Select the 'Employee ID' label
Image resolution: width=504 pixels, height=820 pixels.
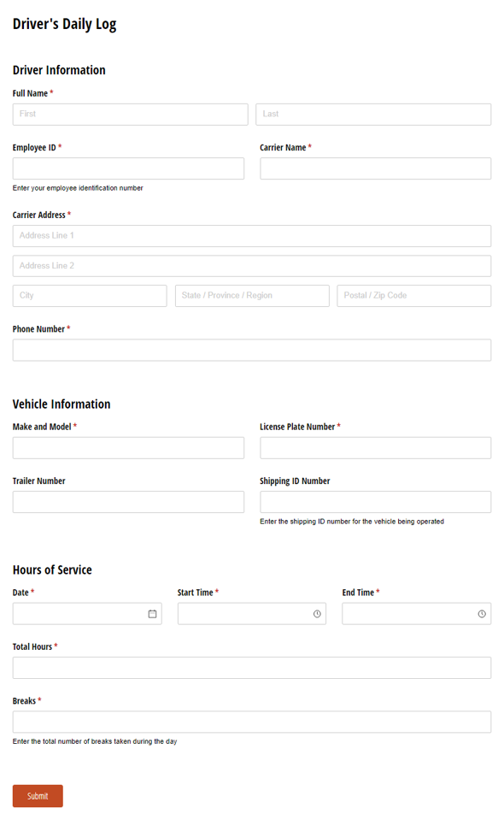pos(34,147)
